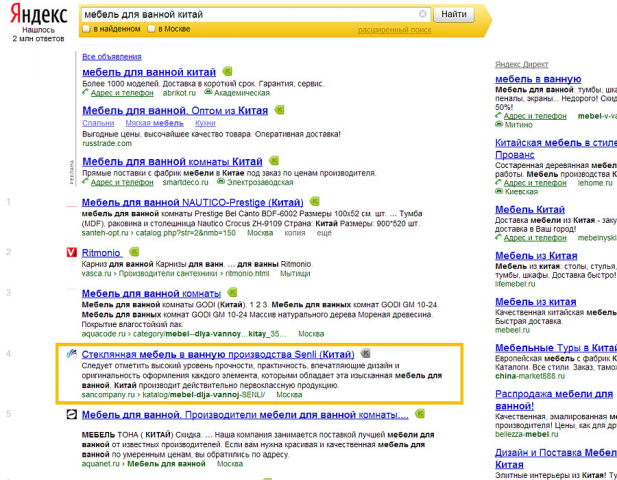Open the 'Кухни' sitelink
This screenshot has height=480, width=617.
point(205,123)
